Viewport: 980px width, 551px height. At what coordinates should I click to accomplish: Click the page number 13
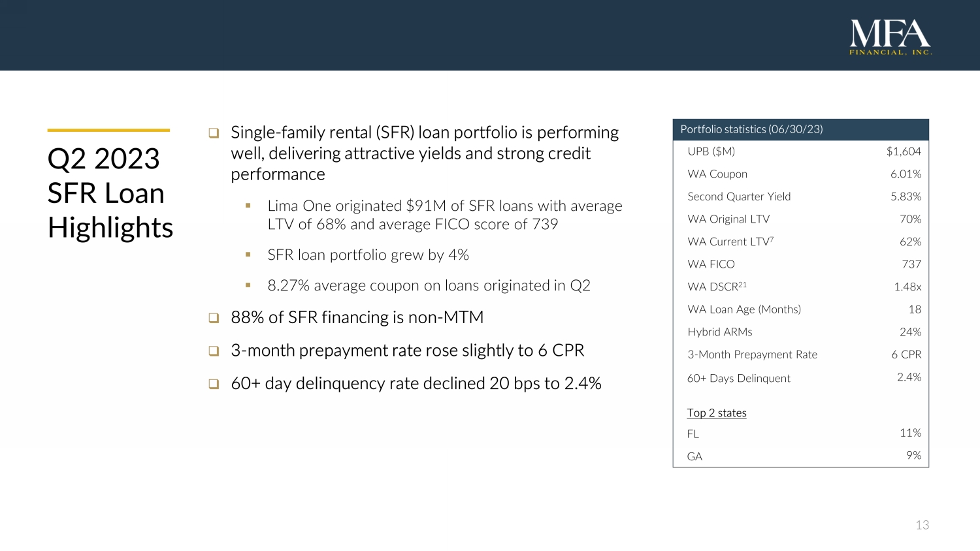[922, 525]
